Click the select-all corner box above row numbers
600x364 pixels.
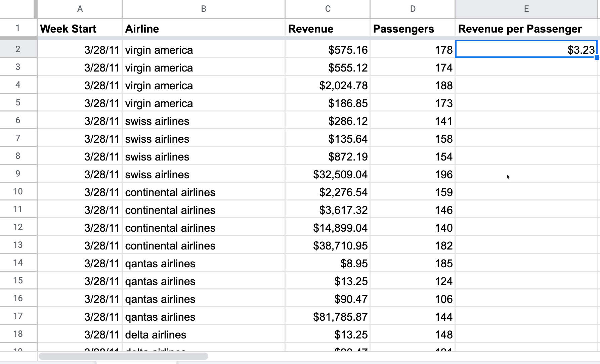(17, 9)
